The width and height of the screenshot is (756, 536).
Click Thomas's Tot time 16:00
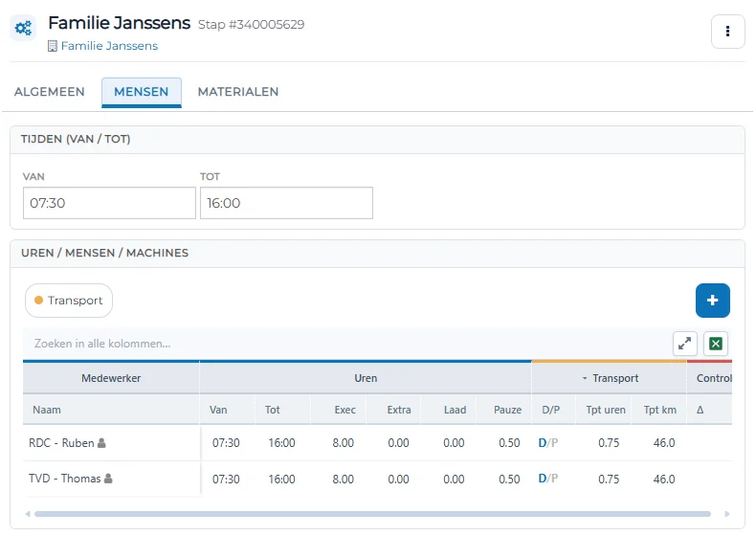(x=281, y=480)
